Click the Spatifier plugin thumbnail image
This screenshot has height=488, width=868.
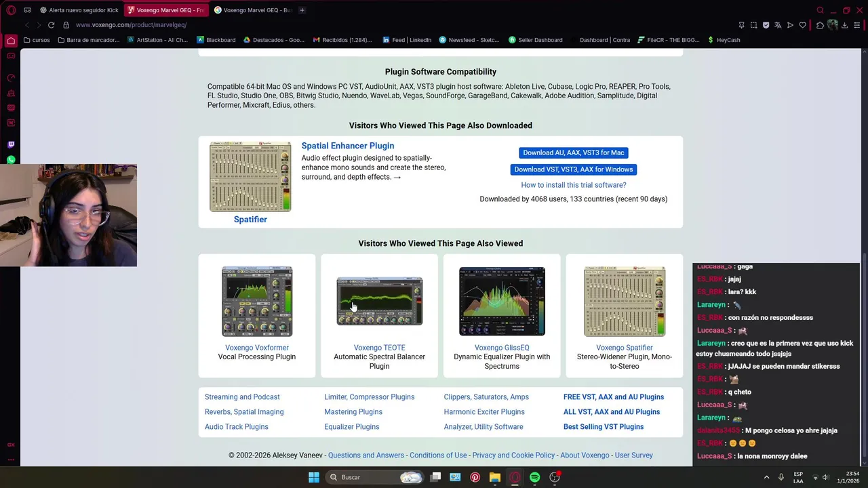250,177
